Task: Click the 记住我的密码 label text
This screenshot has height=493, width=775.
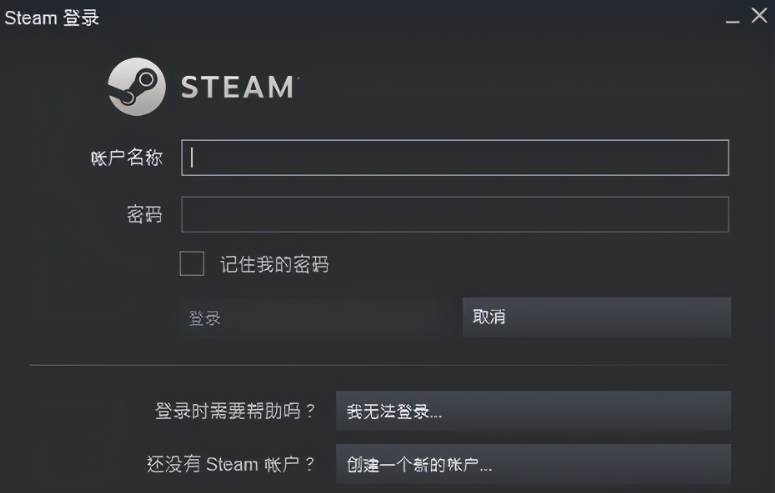Action: (x=274, y=265)
